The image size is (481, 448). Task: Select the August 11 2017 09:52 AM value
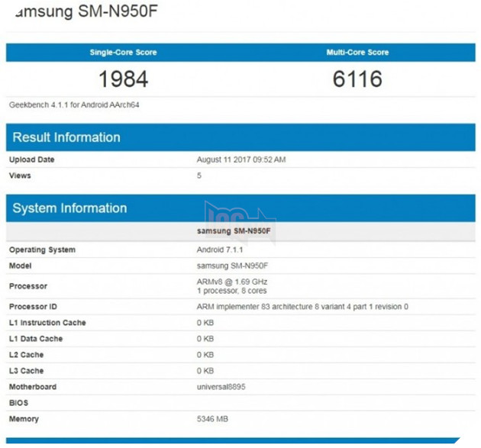coord(241,160)
